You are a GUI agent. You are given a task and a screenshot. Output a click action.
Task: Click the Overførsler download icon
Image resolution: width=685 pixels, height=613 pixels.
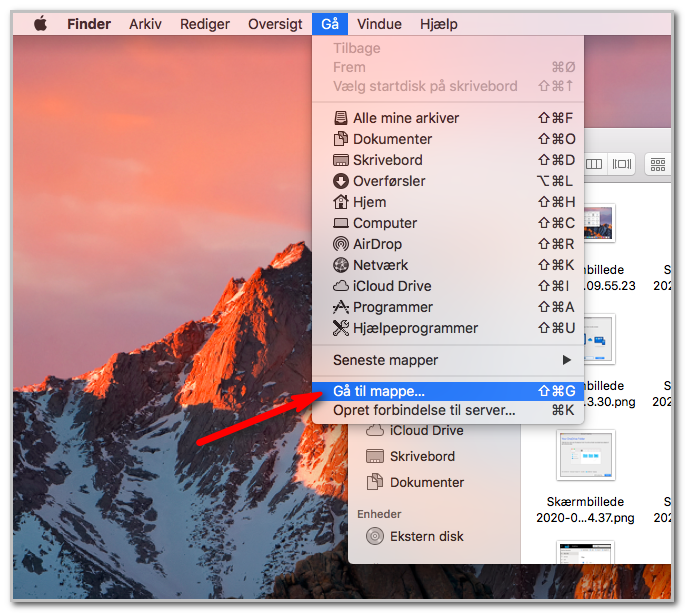tap(341, 181)
